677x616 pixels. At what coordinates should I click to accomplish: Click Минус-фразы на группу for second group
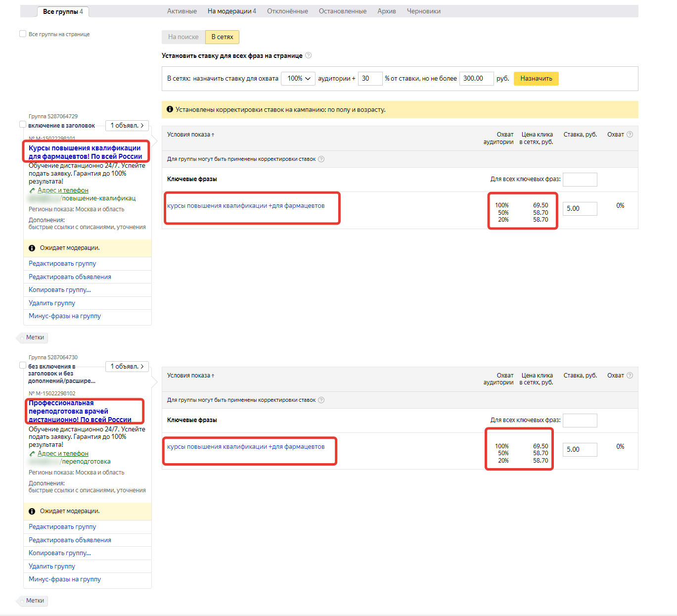[65, 579]
